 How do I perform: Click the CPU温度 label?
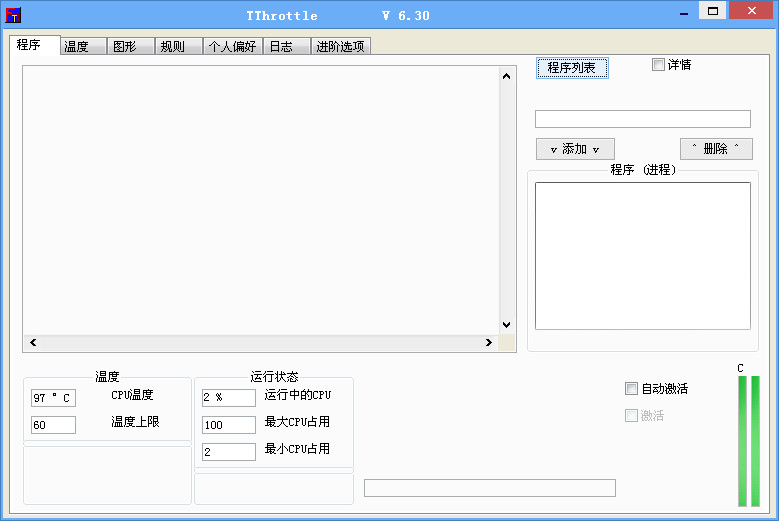(132, 395)
